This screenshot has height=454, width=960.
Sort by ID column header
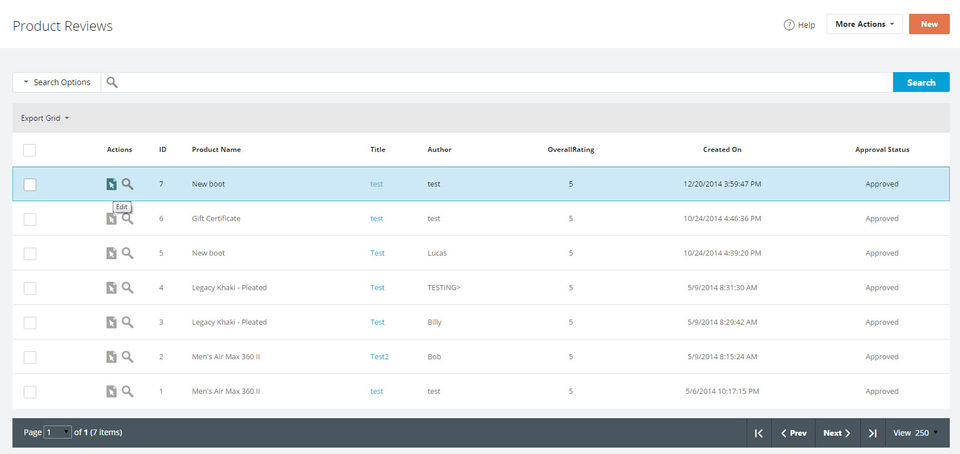click(163, 150)
